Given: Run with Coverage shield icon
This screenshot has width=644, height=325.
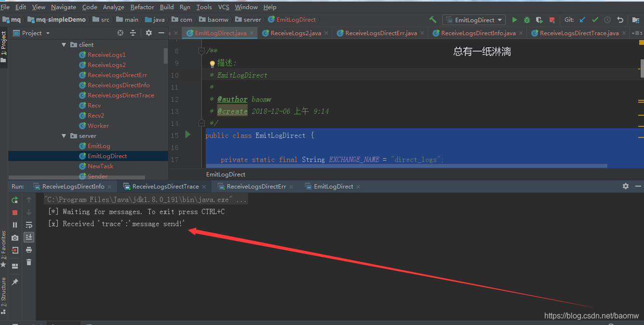Looking at the screenshot, I should coord(539,20).
